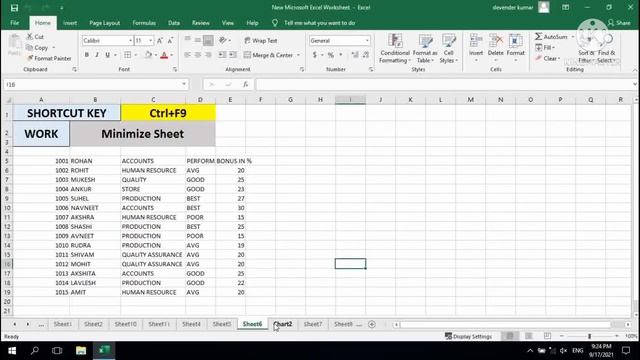Click the Decrease Decimal icon

tap(366, 55)
